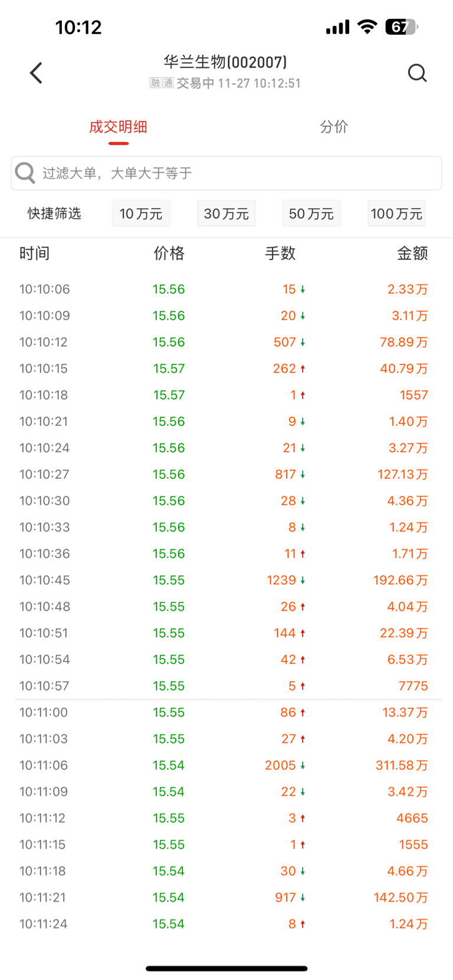Tap the 手数 column header
This screenshot has width=453, height=980.
point(280,254)
